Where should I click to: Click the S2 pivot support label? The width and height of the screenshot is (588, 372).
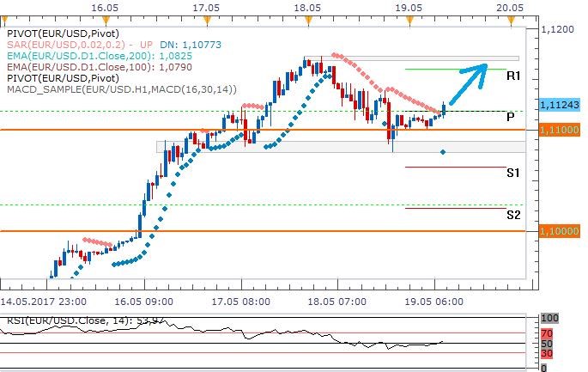pos(513,215)
